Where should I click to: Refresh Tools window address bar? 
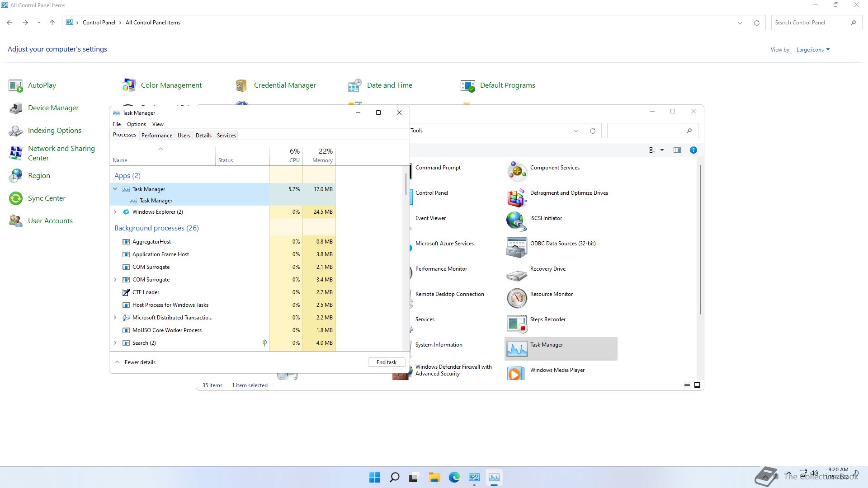click(592, 131)
